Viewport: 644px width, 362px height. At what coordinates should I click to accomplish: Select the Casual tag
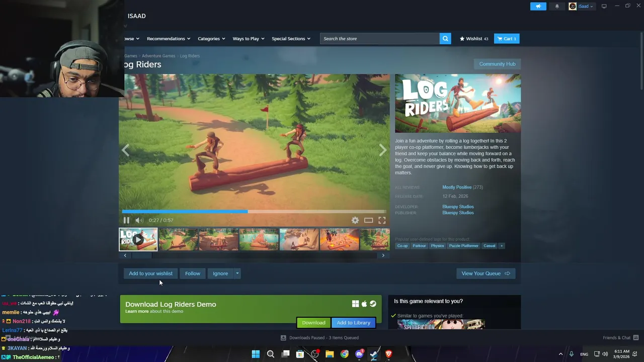click(x=489, y=246)
